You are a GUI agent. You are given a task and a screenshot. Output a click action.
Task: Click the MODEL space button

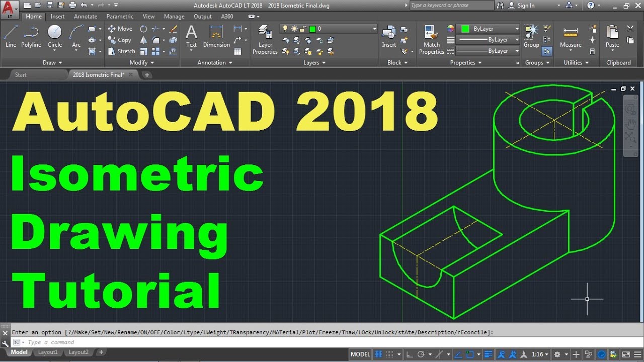click(360, 354)
